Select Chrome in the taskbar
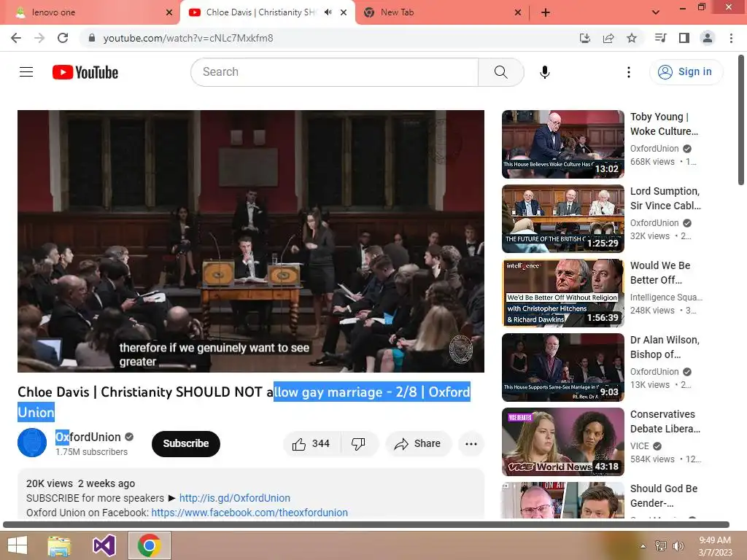The height and width of the screenshot is (560, 747). (149, 545)
